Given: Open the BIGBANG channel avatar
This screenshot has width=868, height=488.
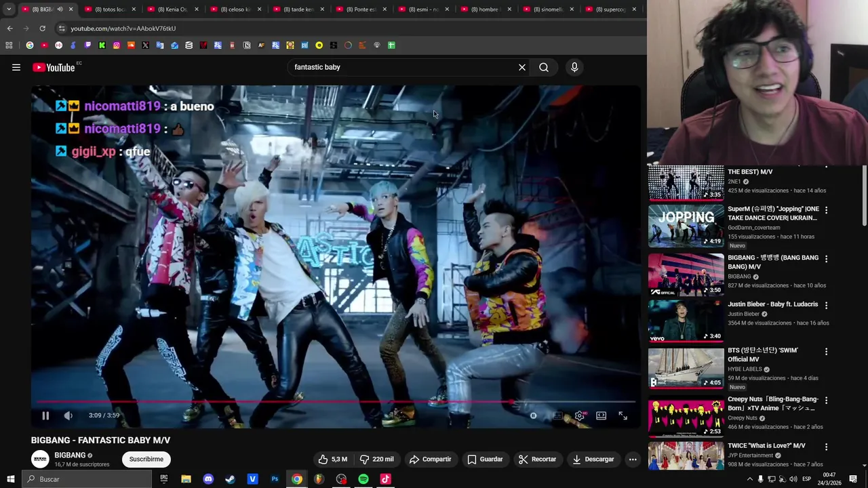Looking at the screenshot, I should (40, 459).
